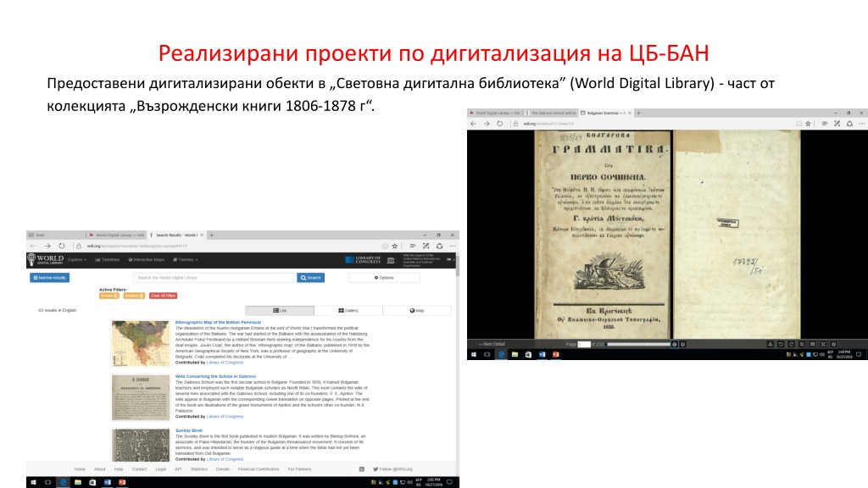Open new tab in Bulgarian Grammar window
Screen dimensions: 868x488
click(x=638, y=113)
